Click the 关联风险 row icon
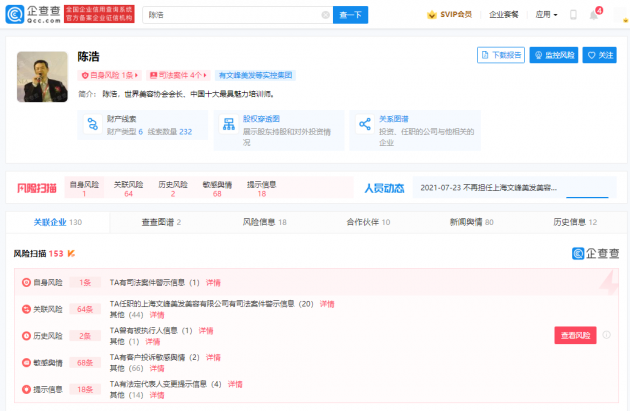The height and width of the screenshot is (411, 630). 26,309
